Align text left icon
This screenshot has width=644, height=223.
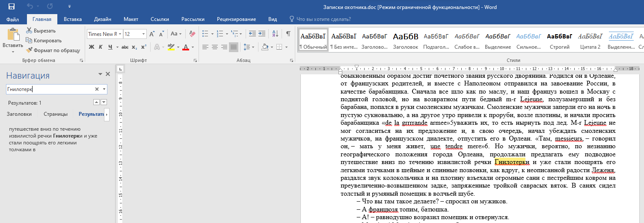pyautogui.click(x=205, y=47)
